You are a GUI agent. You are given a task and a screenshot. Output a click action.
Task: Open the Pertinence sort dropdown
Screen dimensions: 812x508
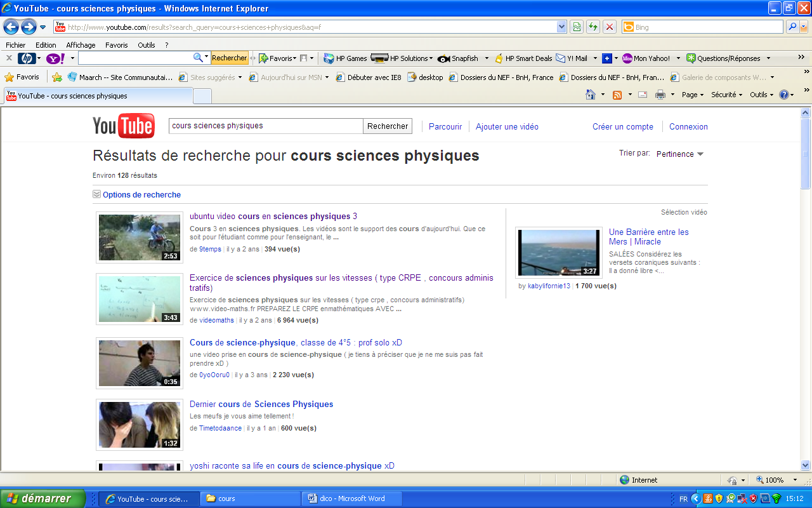(680, 154)
